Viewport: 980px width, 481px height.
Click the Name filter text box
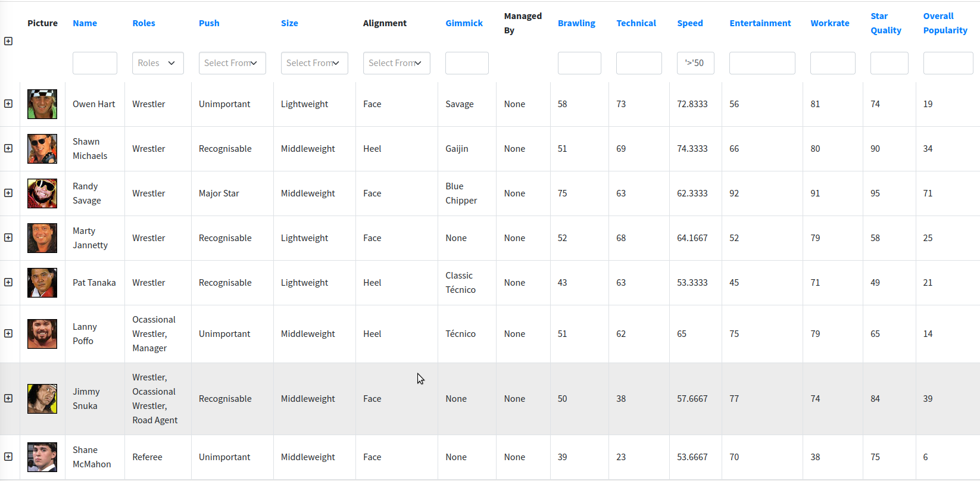pos(95,63)
